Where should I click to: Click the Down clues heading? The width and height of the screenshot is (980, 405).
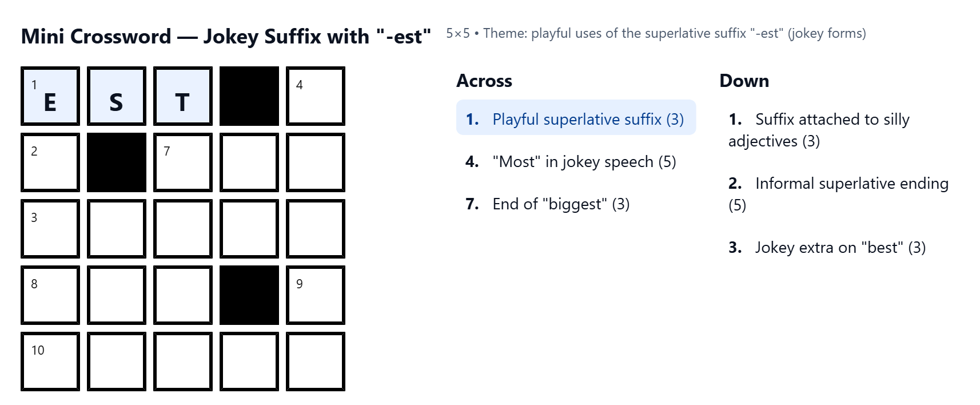[x=744, y=81]
